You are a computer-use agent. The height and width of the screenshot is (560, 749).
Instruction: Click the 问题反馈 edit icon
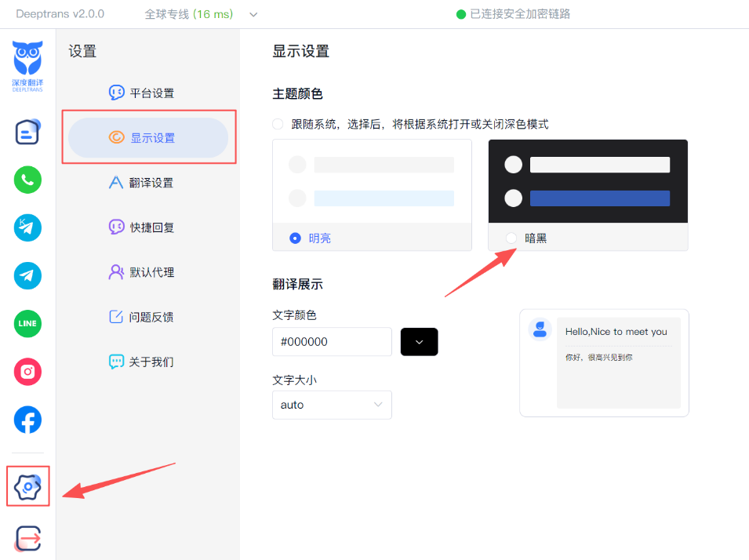tap(115, 317)
